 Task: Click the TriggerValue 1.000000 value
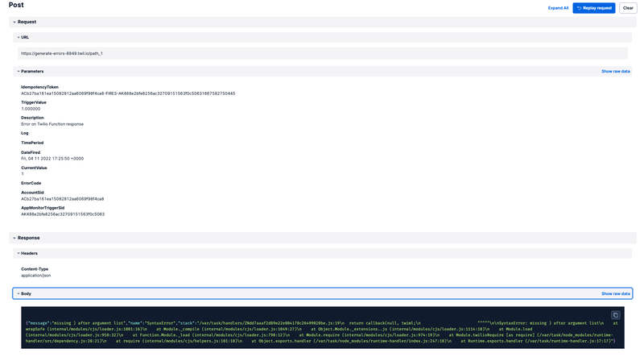[x=31, y=109]
